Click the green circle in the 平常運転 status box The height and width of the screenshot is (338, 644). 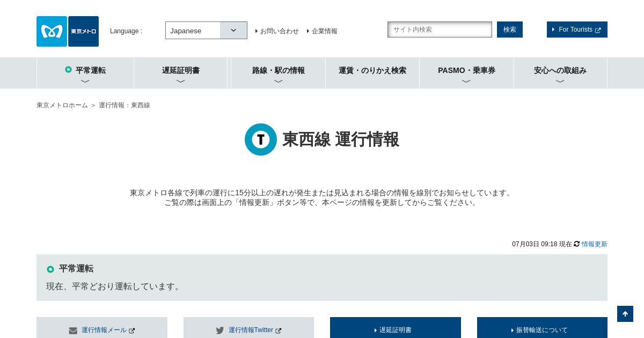point(50,269)
